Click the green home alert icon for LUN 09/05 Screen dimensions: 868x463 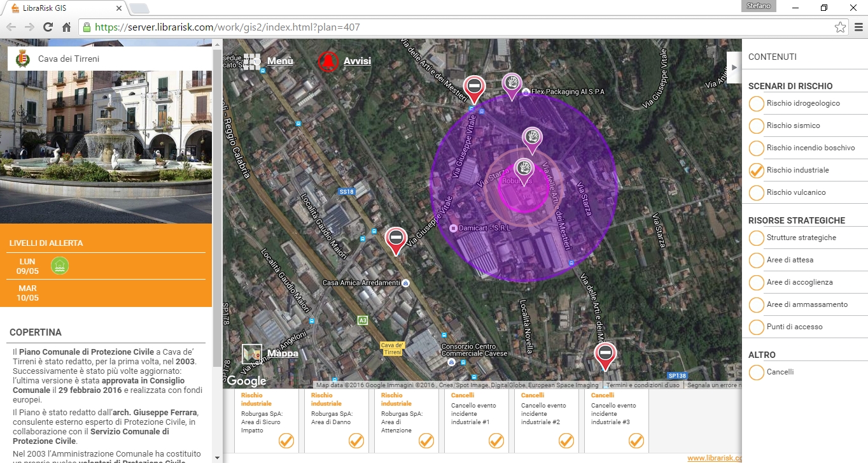click(x=60, y=266)
